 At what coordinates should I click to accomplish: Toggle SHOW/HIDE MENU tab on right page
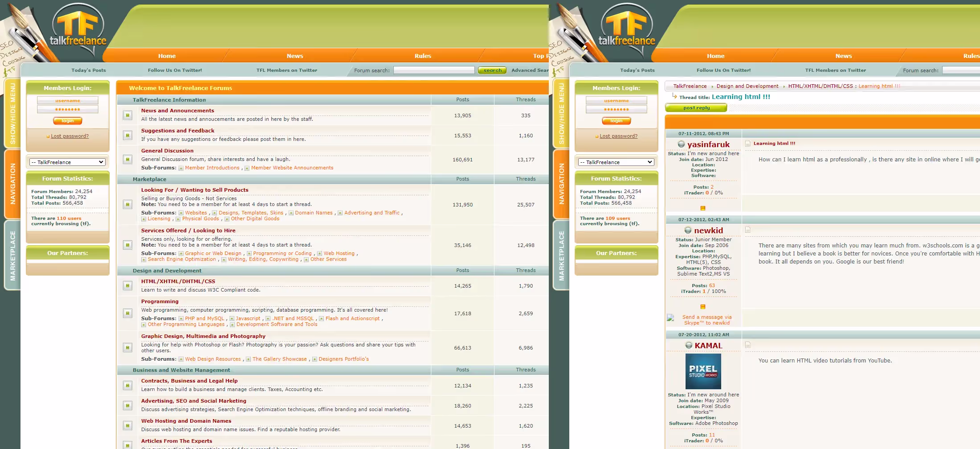(x=561, y=113)
